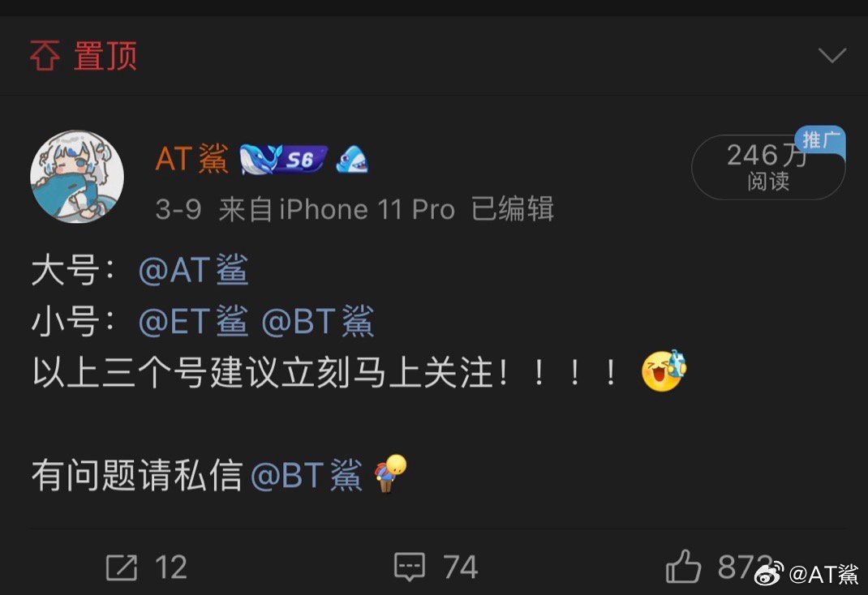Open the @ET鲨 mention link

coord(192,321)
